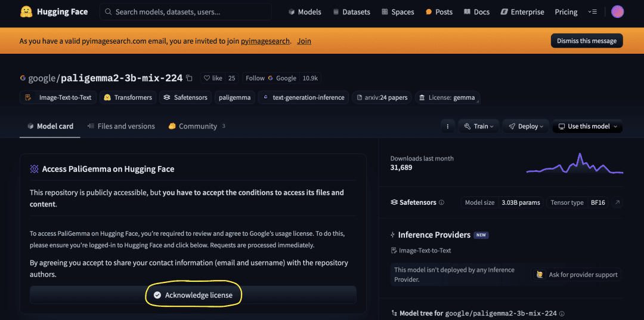Open the tensor type expand arrow icon

pos(617,202)
